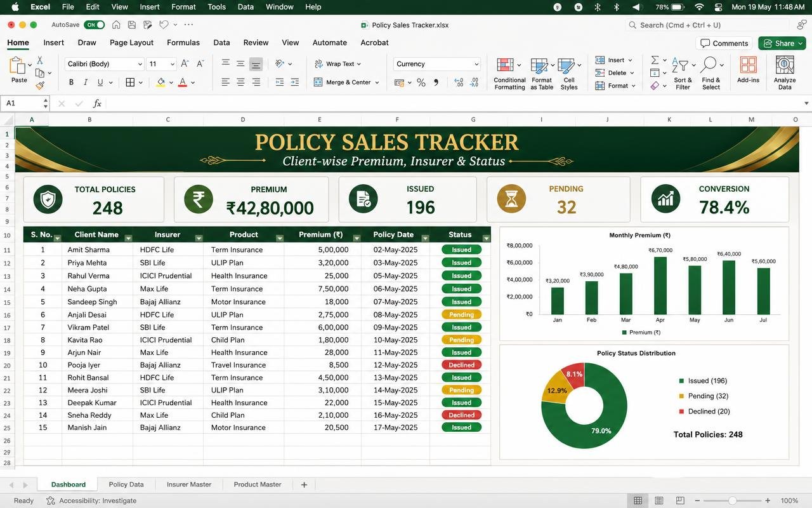The height and width of the screenshot is (508, 812).
Task: Click the Paste clipboard icon
Action: tap(17, 66)
